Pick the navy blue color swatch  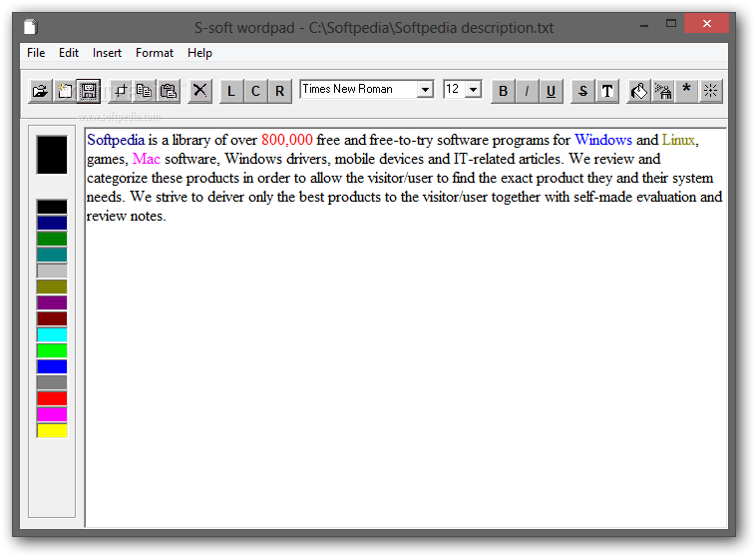point(52,223)
